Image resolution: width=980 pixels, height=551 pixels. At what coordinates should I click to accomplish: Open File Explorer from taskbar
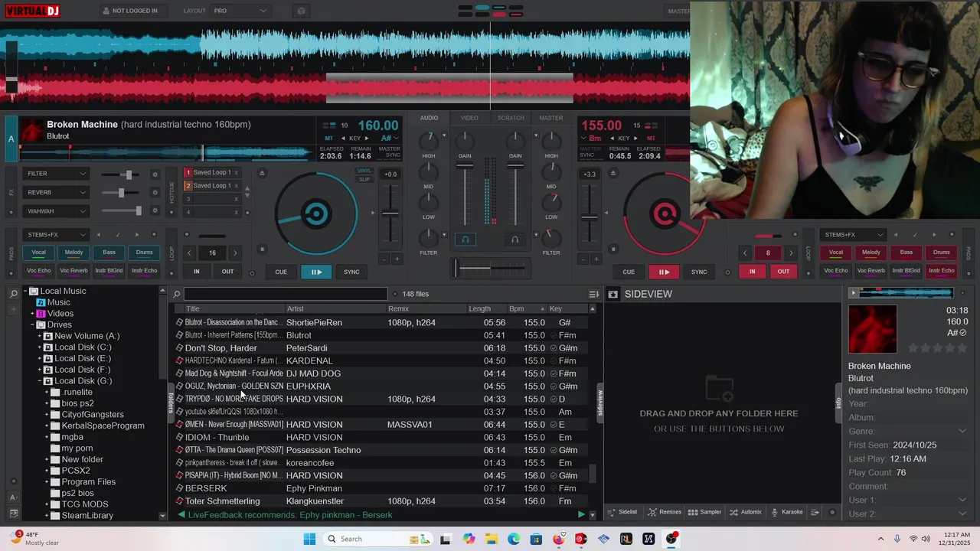tap(491, 539)
